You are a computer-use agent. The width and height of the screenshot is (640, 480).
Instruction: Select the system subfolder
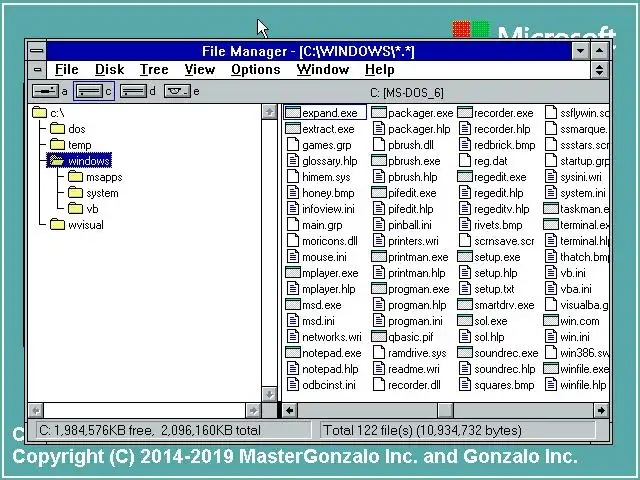pos(93,193)
